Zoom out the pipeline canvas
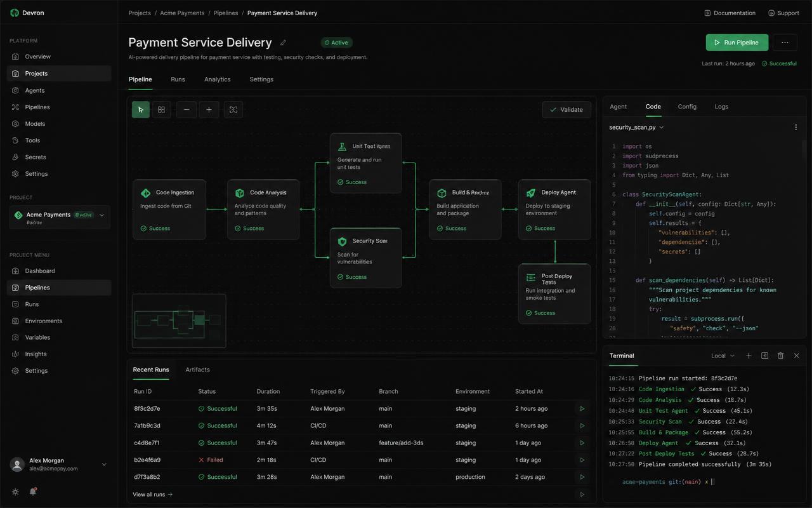 [187, 110]
